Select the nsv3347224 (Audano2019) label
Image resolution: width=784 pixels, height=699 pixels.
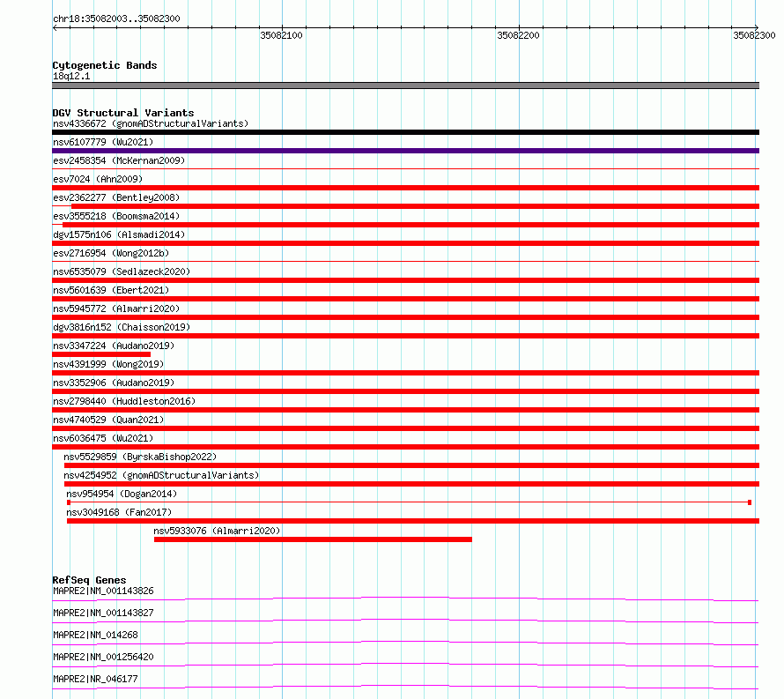(114, 346)
